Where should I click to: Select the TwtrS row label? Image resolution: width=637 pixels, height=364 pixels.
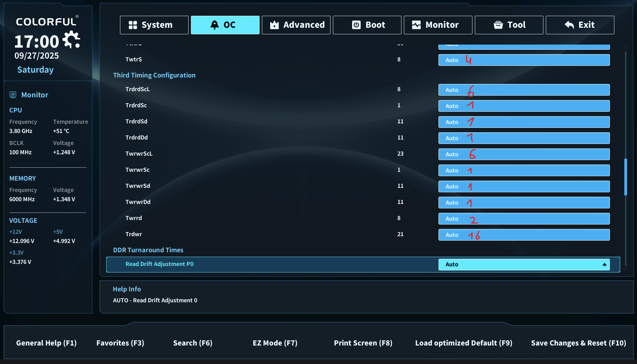134,59
